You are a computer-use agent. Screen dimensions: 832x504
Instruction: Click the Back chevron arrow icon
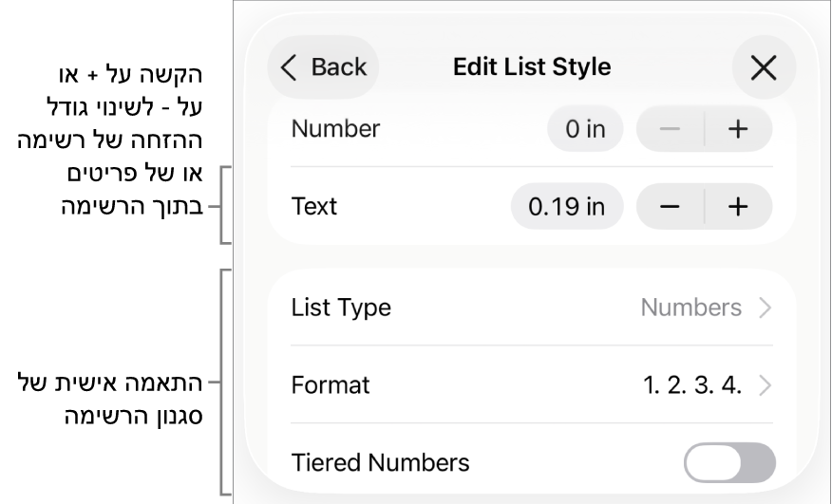coord(290,67)
